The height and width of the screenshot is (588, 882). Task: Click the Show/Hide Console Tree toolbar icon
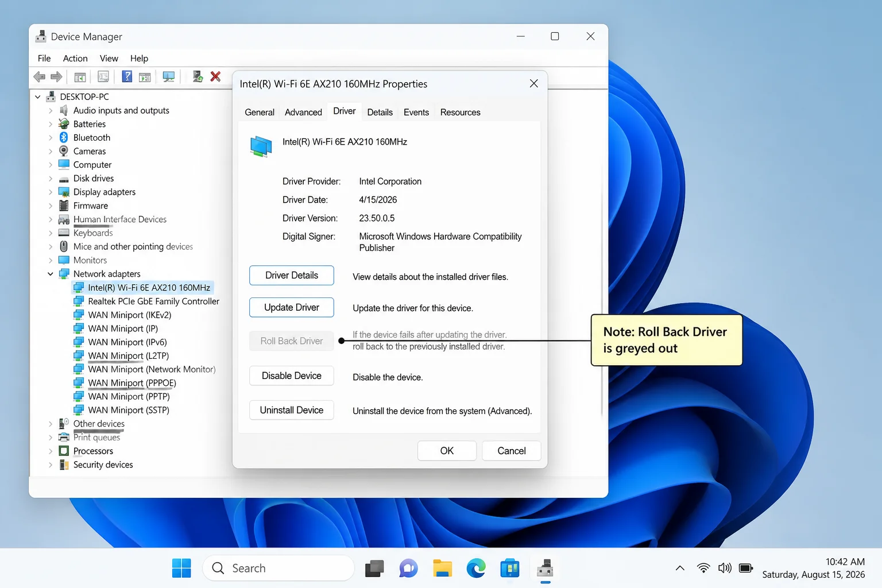[x=80, y=77]
